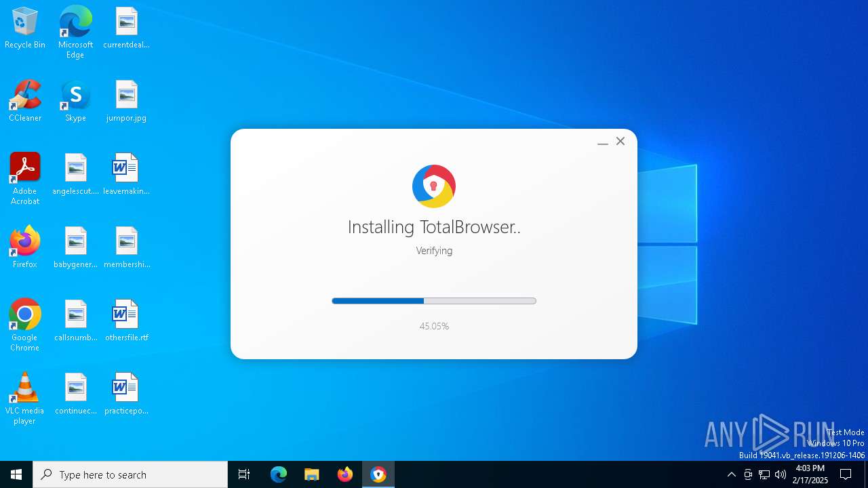This screenshot has height=488, width=868.
Task: Close the TotalBrowser installer window
Action: (620, 141)
